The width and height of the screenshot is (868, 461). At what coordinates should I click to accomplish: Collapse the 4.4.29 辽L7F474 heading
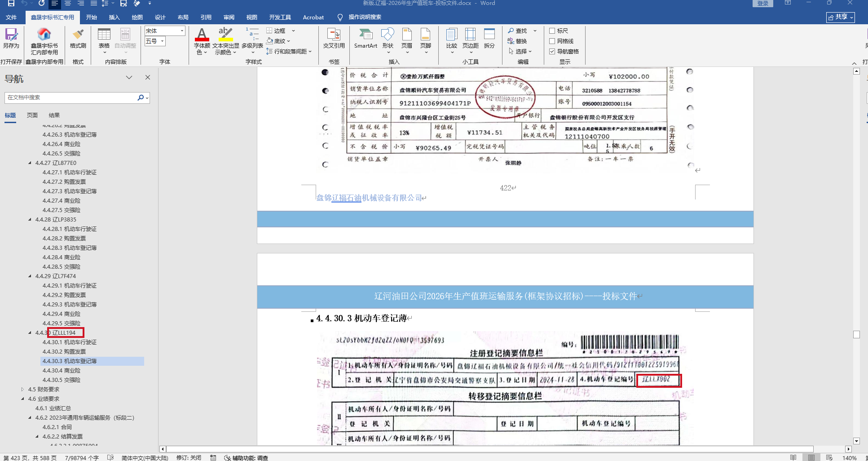(x=30, y=276)
